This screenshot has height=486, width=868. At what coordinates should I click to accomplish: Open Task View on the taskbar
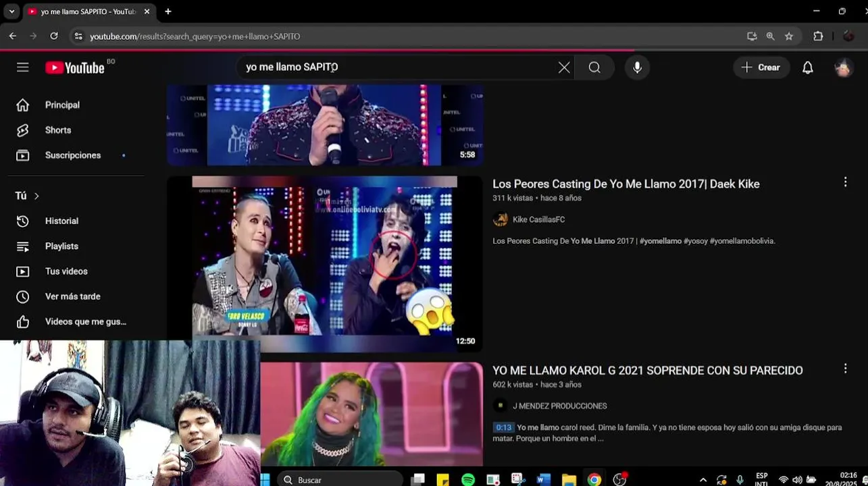pyautogui.click(x=418, y=480)
